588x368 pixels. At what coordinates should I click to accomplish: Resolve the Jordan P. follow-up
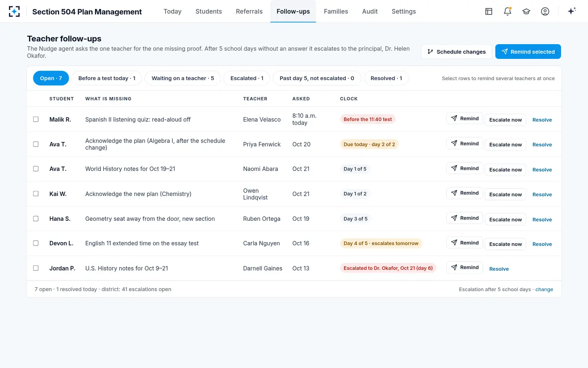tap(499, 269)
